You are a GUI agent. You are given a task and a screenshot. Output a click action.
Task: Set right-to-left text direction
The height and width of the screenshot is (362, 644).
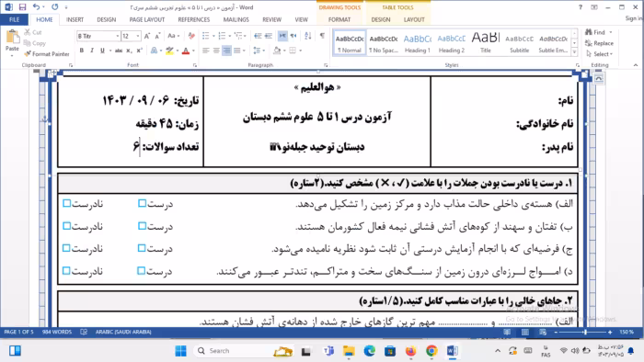tap(293, 36)
